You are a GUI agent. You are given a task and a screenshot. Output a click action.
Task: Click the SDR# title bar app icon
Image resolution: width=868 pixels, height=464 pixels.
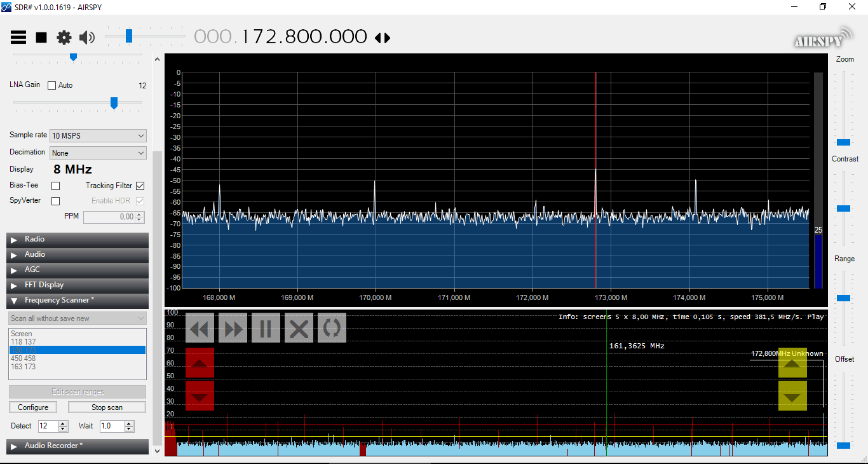tap(6, 6)
